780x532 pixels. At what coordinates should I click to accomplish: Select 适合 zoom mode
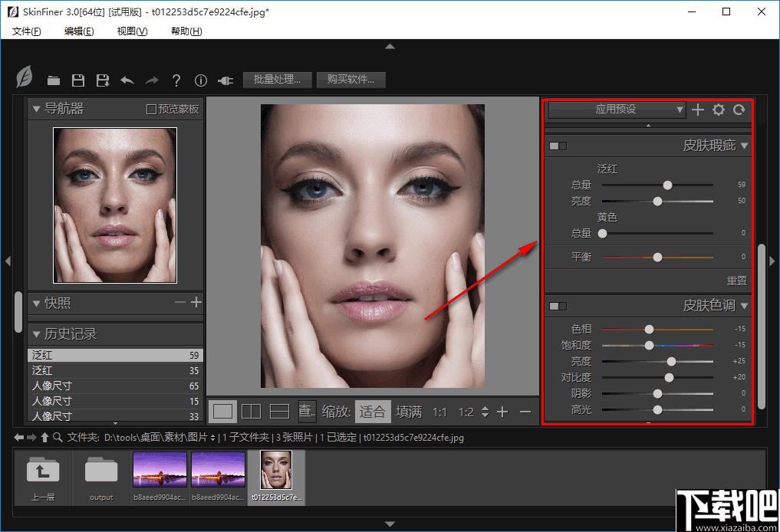tap(373, 412)
